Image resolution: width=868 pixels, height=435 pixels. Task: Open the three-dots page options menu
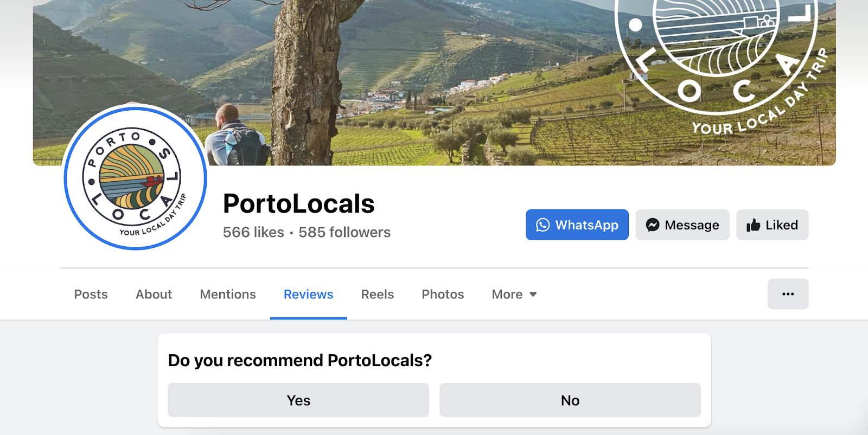coord(788,294)
